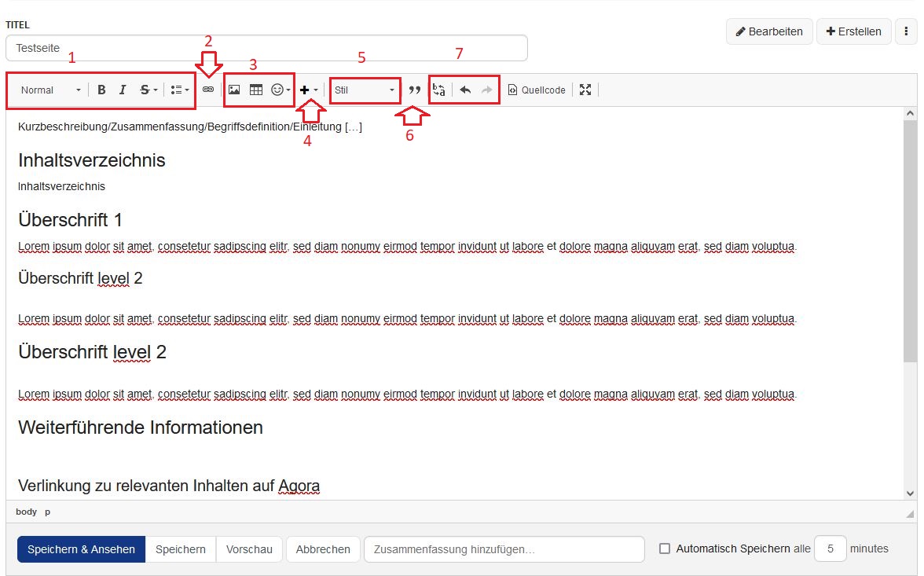Screen dimensions: 924x576
Task: Click the autosave minutes field
Action: click(830, 548)
